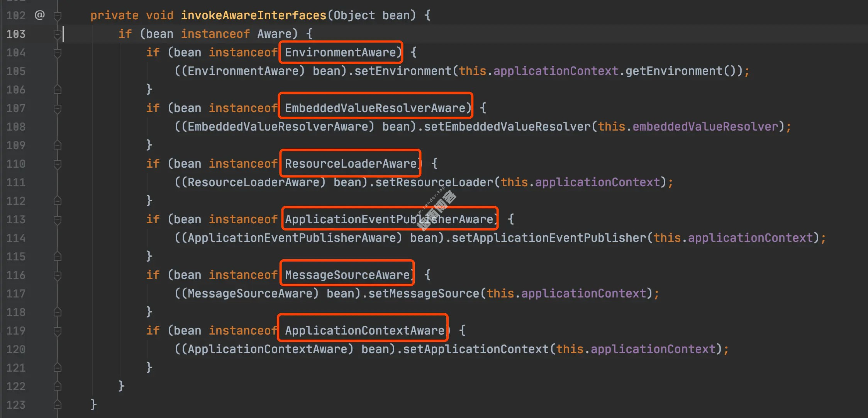
Task: Fold the EnvironmentAware if-block at line 104
Action: tap(58, 53)
